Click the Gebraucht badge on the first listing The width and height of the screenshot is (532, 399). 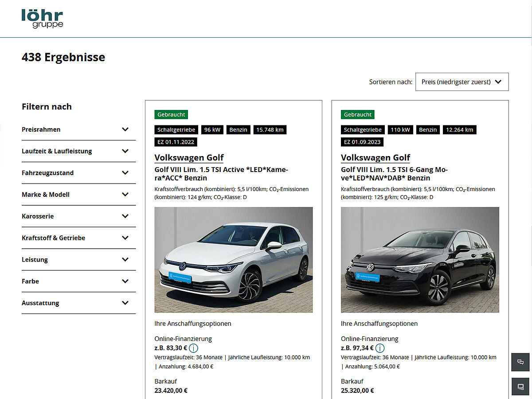tap(171, 114)
